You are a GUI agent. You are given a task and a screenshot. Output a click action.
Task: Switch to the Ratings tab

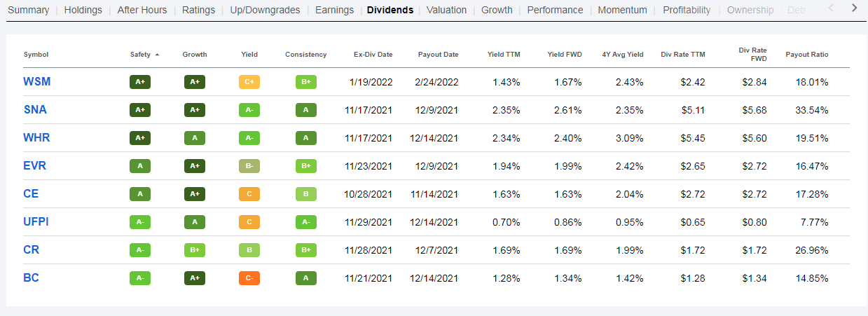[x=199, y=10]
